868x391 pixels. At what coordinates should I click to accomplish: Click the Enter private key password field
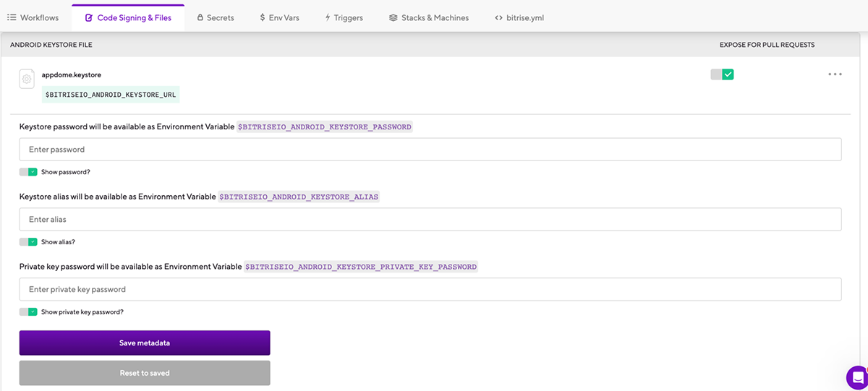pyautogui.click(x=430, y=289)
